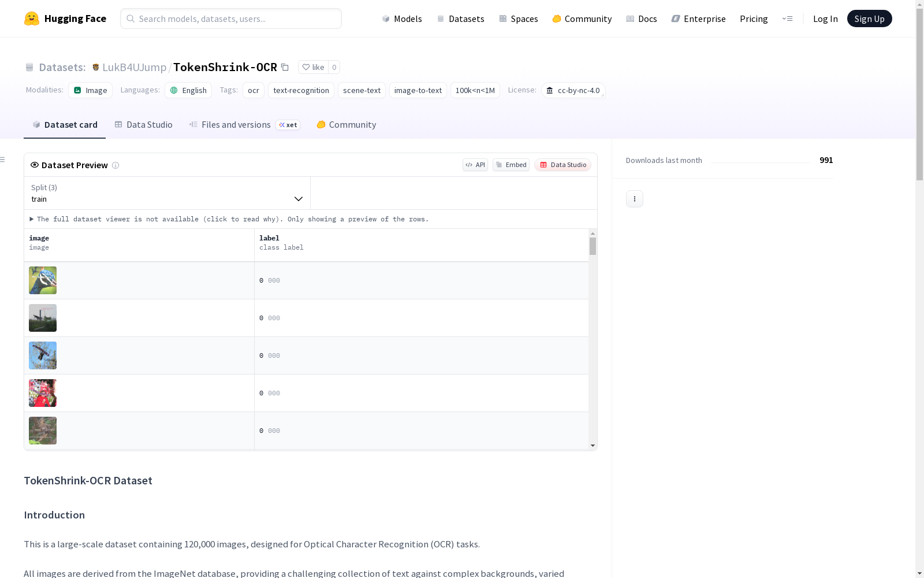Focus the search models input field

(x=231, y=18)
